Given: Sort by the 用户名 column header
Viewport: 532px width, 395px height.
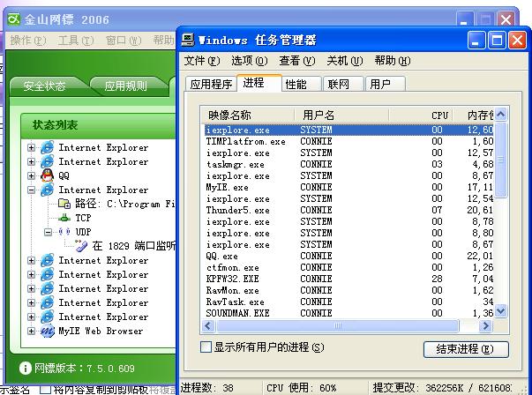Looking at the screenshot, I should (x=341, y=116).
